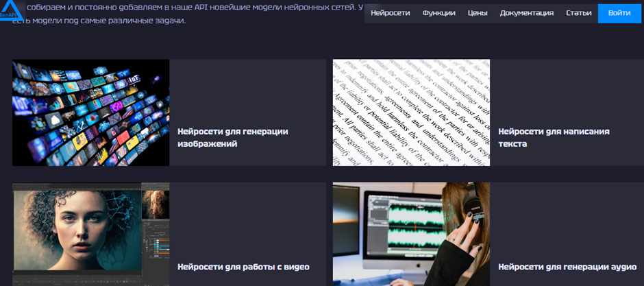
Task: Follow the Нейросети для генерации изображений link
Action: [232, 138]
